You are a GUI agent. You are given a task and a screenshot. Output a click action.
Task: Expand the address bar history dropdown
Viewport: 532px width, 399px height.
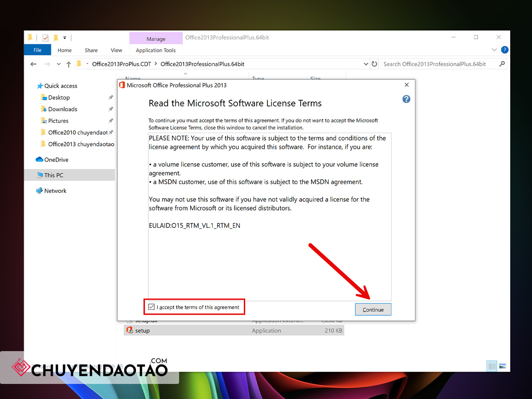(366, 64)
